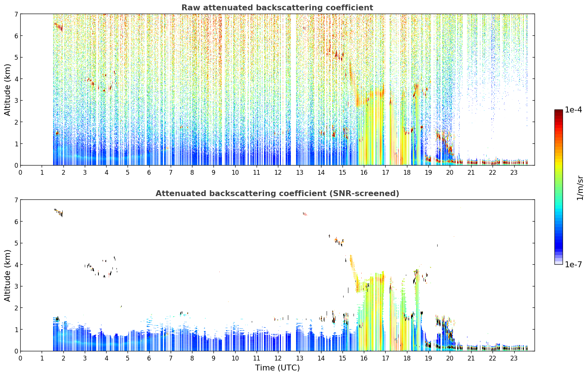
Task: Click the top plot's 'Altitude (km)' axis label
Action: pos(8,90)
